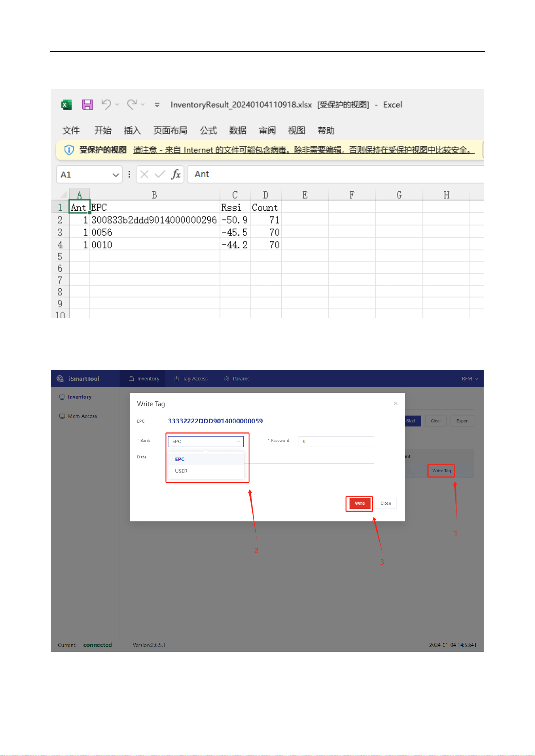Open the 帮助 ribbon tab

click(326, 130)
